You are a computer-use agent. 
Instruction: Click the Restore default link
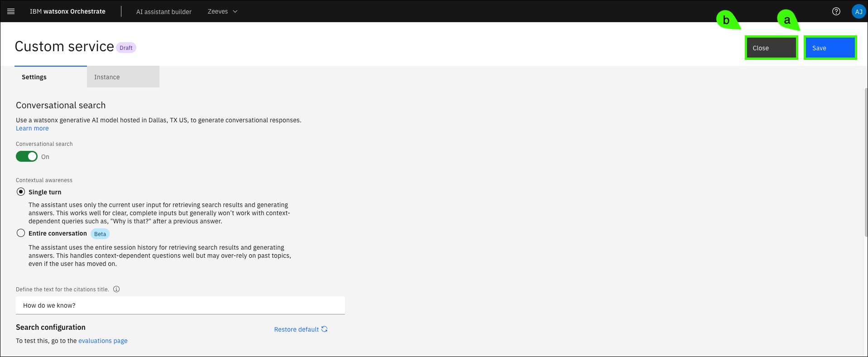(296, 329)
